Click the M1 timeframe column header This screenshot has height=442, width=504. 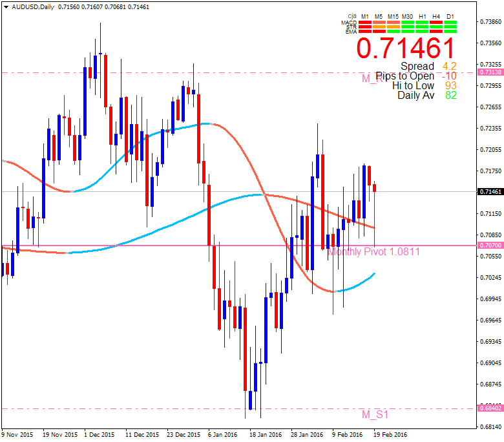[365, 16]
